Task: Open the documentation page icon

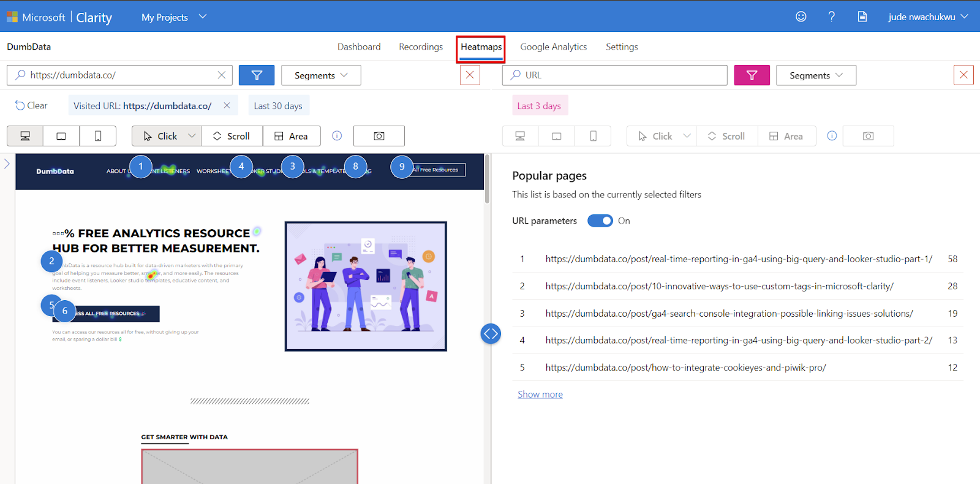Action: (x=862, y=17)
